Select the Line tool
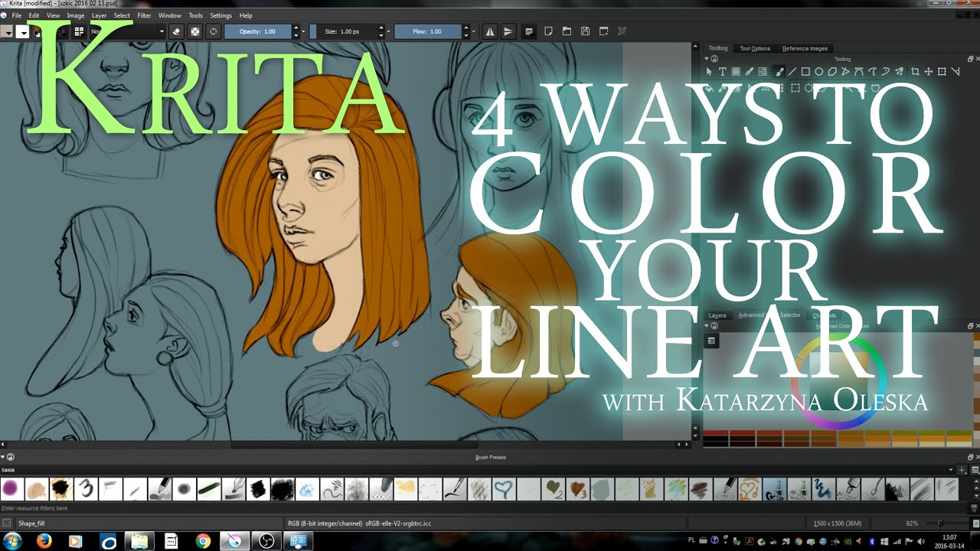Screen dimensions: 980x551 coord(792,71)
